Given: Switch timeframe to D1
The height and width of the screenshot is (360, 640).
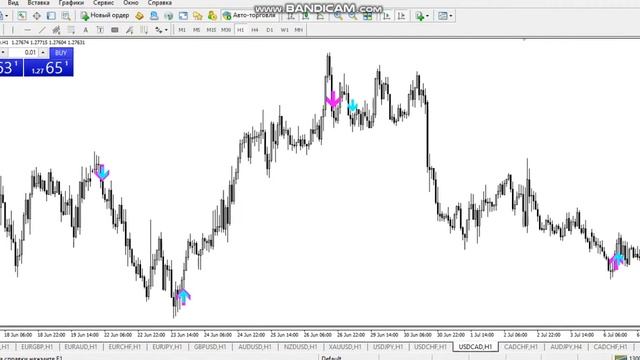Looking at the screenshot, I should 269,30.
